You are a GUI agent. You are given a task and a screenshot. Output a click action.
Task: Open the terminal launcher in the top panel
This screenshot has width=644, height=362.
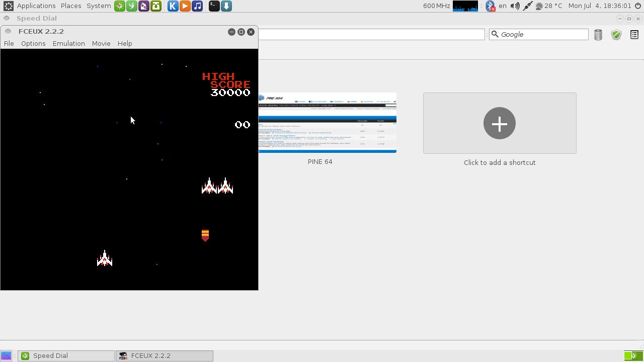(x=214, y=6)
